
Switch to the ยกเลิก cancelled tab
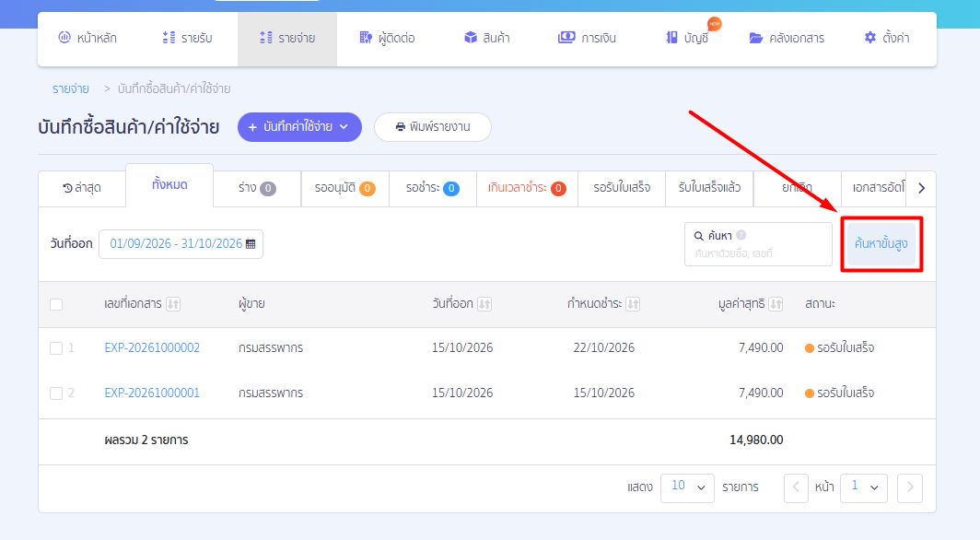pos(797,188)
